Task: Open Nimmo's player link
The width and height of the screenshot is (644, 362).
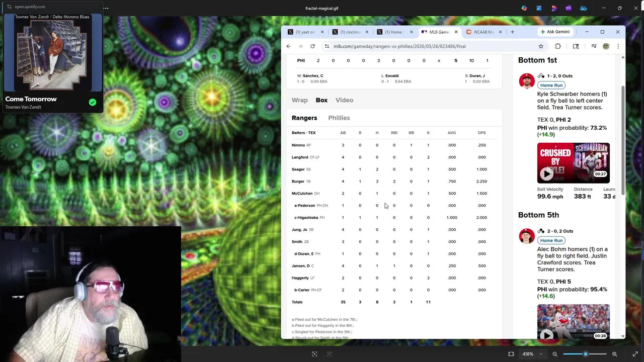Action: [298, 145]
